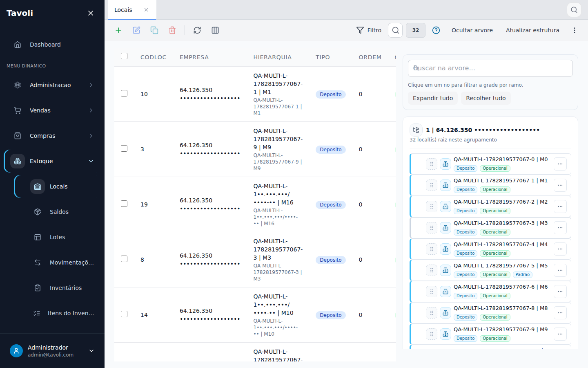
Task: Click the green add new record icon
Action: (x=118, y=30)
